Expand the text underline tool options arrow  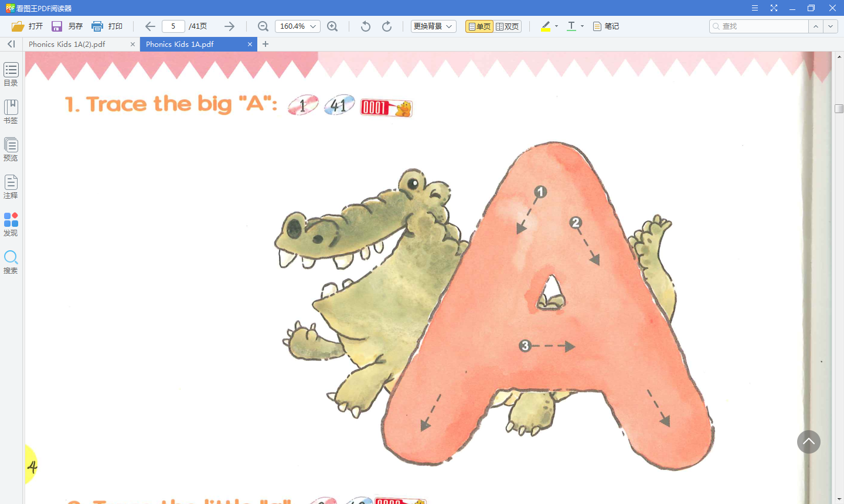[x=582, y=26]
